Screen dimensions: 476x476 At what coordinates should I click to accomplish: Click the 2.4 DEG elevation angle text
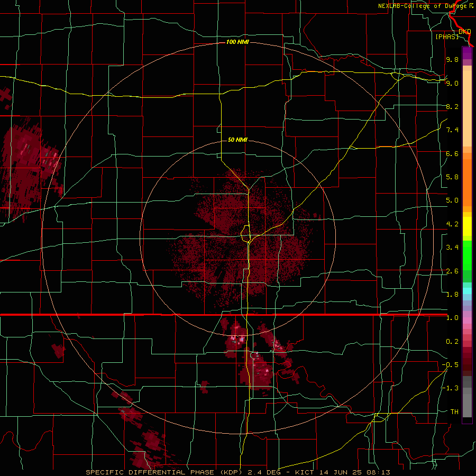tap(267, 472)
